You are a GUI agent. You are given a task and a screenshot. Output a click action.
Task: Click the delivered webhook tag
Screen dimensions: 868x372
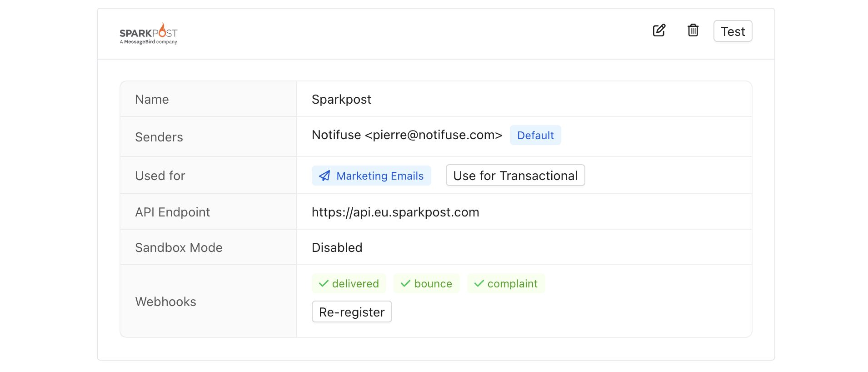click(x=349, y=284)
